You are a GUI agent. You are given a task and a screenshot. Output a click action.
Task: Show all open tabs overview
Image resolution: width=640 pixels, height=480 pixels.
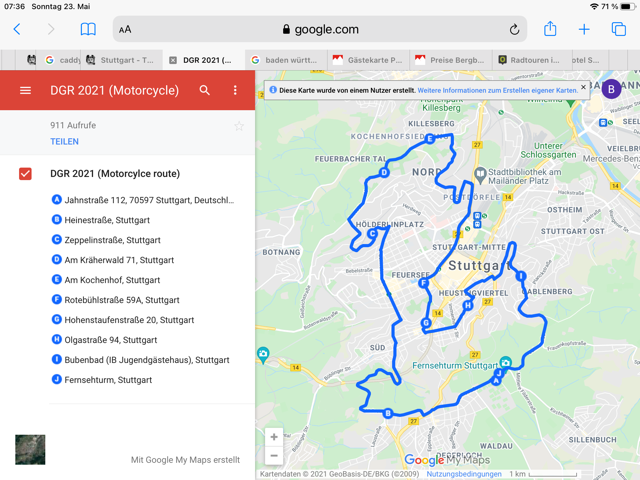618,29
